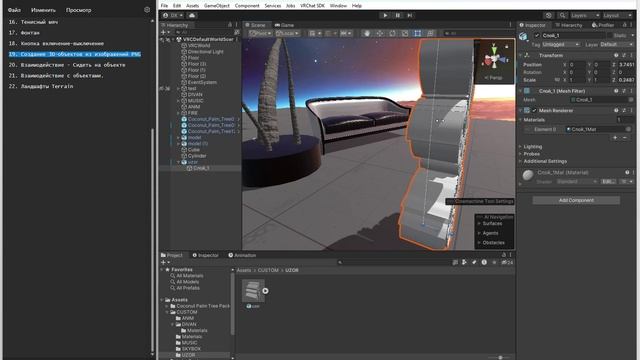Open the global search magnifier icon
Image resolution: width=640 pixels, height=360 pixels.
[562, 15]
